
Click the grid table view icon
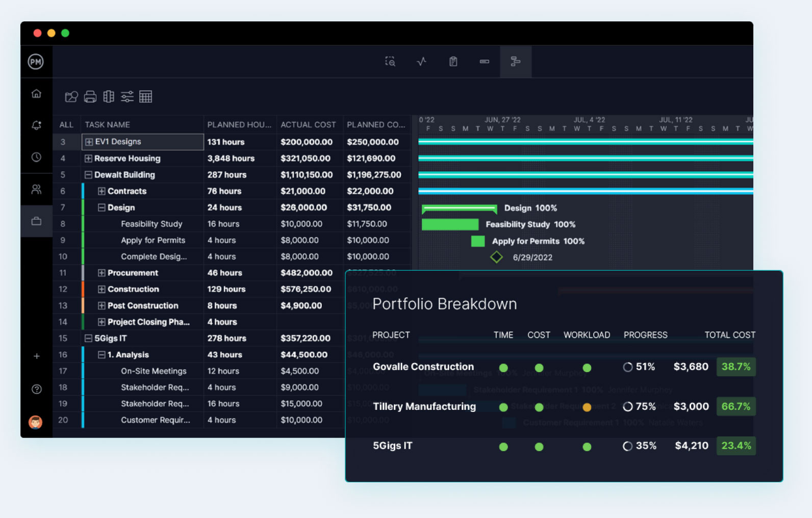tap(146, 97)
